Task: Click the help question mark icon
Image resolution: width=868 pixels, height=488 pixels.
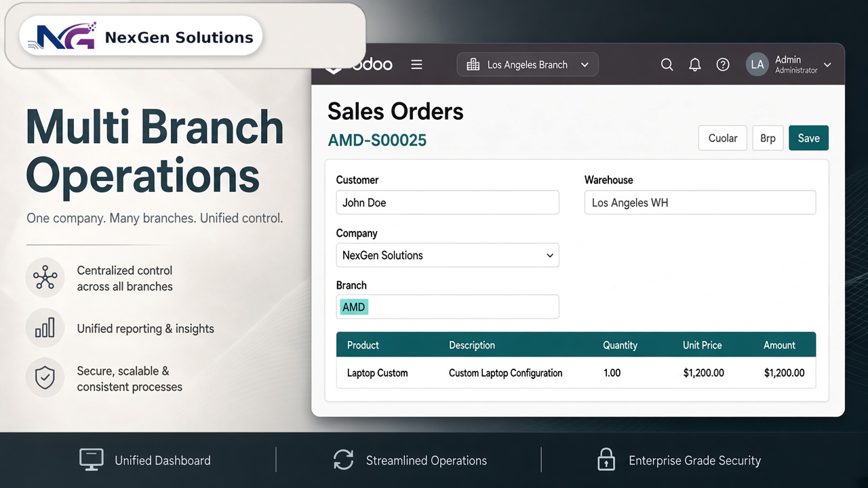Action: click(723, 64)
